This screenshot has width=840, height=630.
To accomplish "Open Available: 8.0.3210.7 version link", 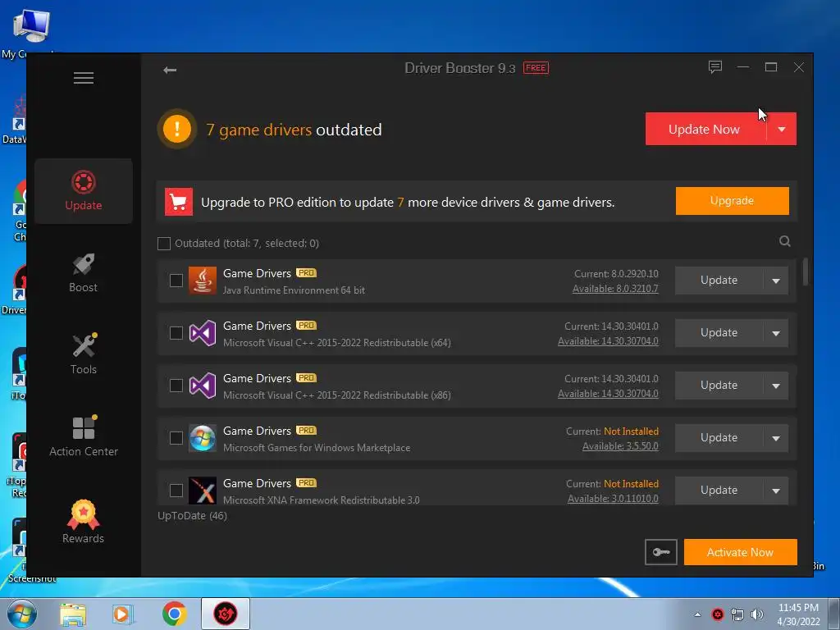I will [615, 289].
